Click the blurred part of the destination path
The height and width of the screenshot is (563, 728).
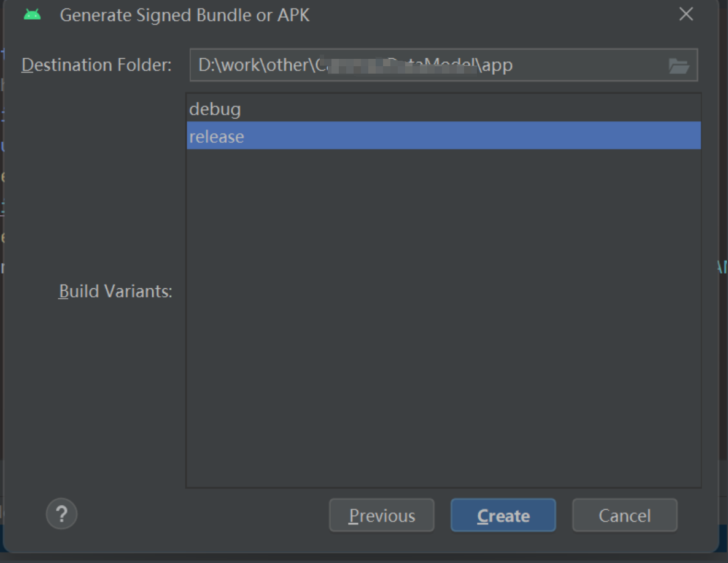click(x=399, y=65)
